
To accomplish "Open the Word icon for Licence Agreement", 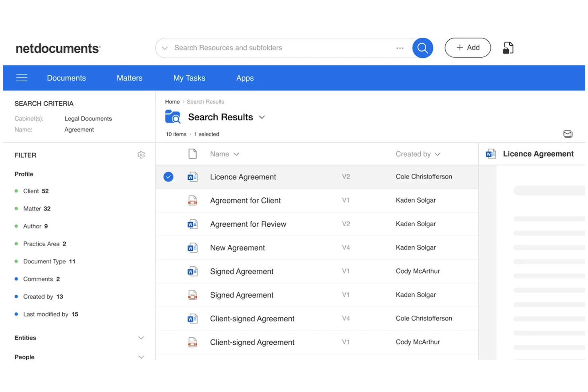I will coord(193,177).
